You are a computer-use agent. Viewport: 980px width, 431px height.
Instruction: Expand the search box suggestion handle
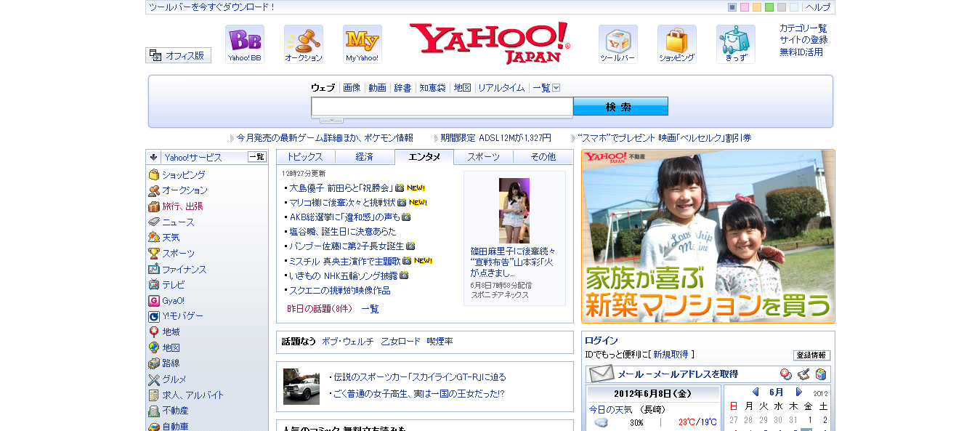coord(331,120)
